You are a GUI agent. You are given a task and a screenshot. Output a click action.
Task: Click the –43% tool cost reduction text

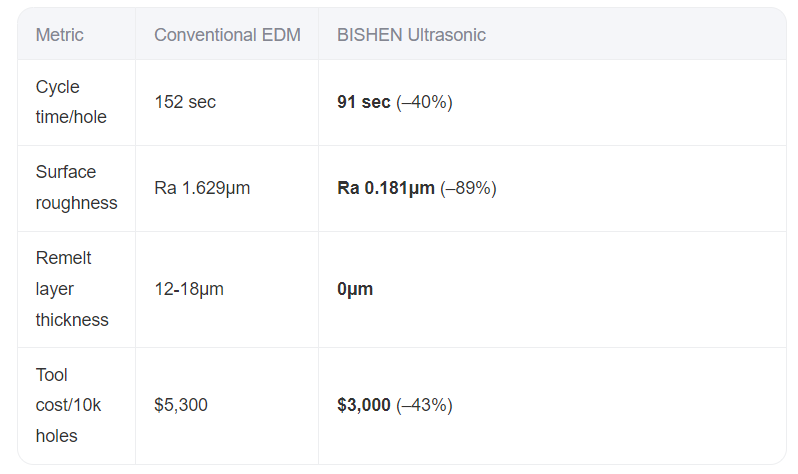(x=424, y=406)
